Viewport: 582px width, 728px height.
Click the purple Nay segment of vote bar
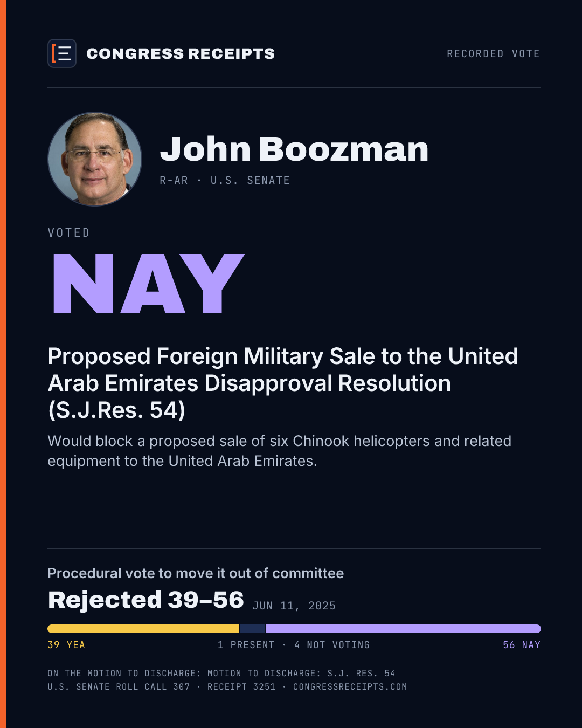[x=404, y=629]
